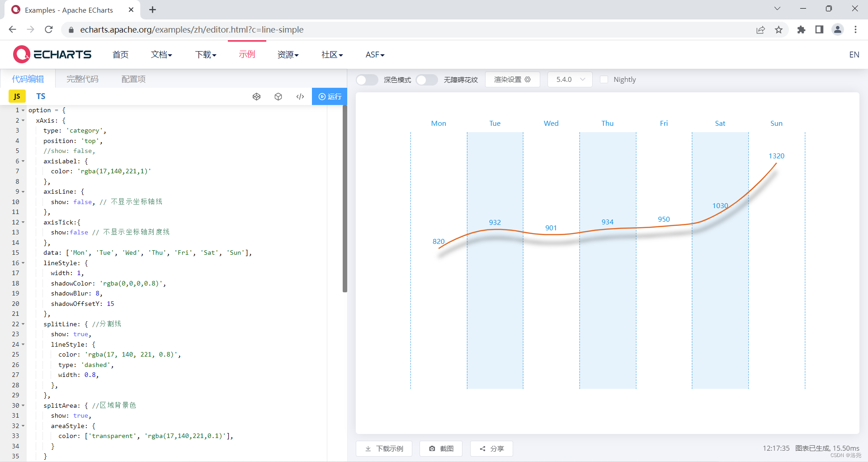The height and width of the screenshot is (462, 868).
Task: Check the Nightly checkbox
Action: tap(604, 79)
